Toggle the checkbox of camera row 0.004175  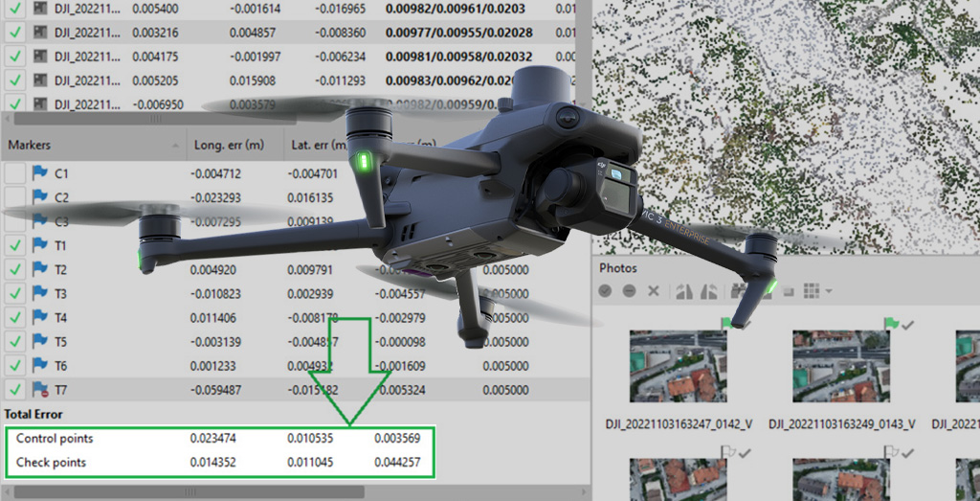15,57
